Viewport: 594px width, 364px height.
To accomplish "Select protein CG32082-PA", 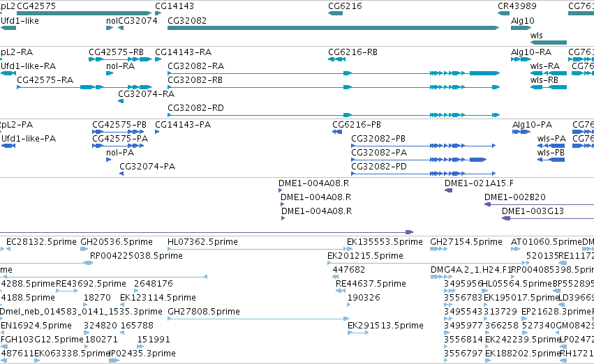I will click(379, 153).
